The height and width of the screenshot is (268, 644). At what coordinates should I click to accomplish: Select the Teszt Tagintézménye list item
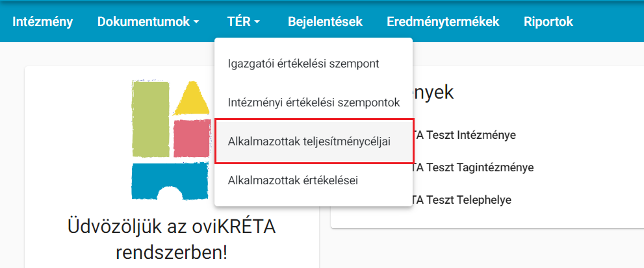pyautogui.click(x=473, y=167)
